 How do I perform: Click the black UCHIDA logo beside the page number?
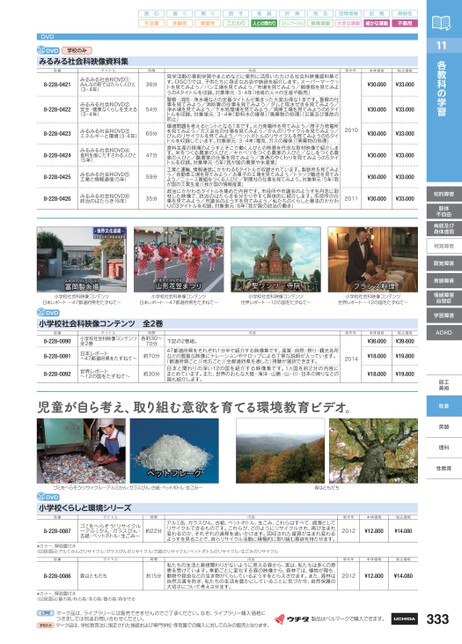(x=404, y=619)
